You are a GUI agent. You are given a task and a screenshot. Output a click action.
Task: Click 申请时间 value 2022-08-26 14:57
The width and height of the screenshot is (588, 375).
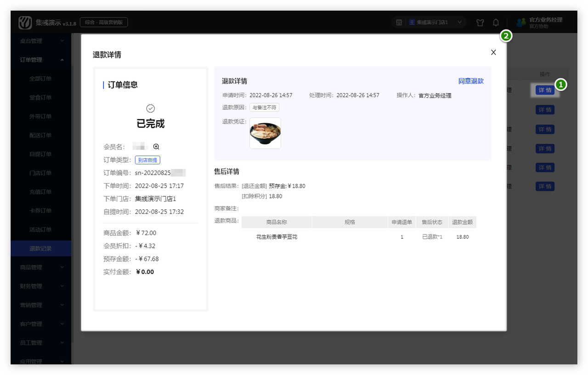[x=271, y=95]
